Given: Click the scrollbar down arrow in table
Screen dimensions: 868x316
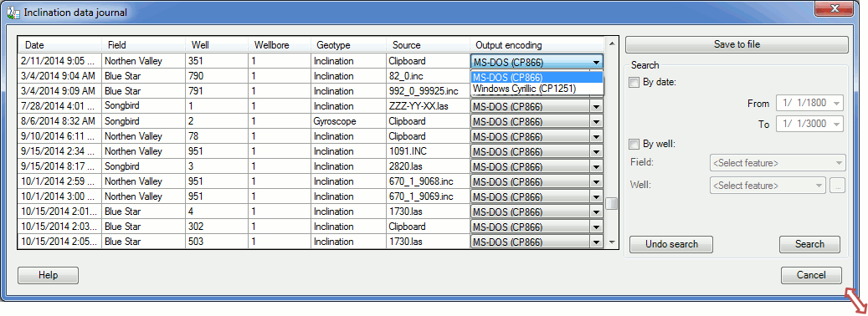Looking at the screenshot, I should [x=612, y=242].
